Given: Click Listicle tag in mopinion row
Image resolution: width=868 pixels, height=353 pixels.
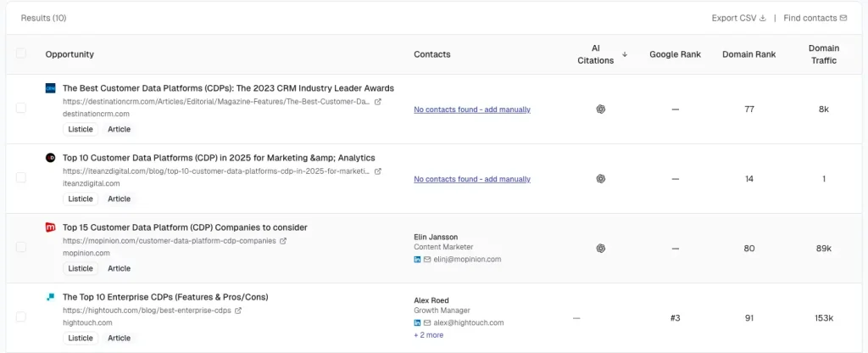Looking at the screenshot, I should [x=81, y=268].
